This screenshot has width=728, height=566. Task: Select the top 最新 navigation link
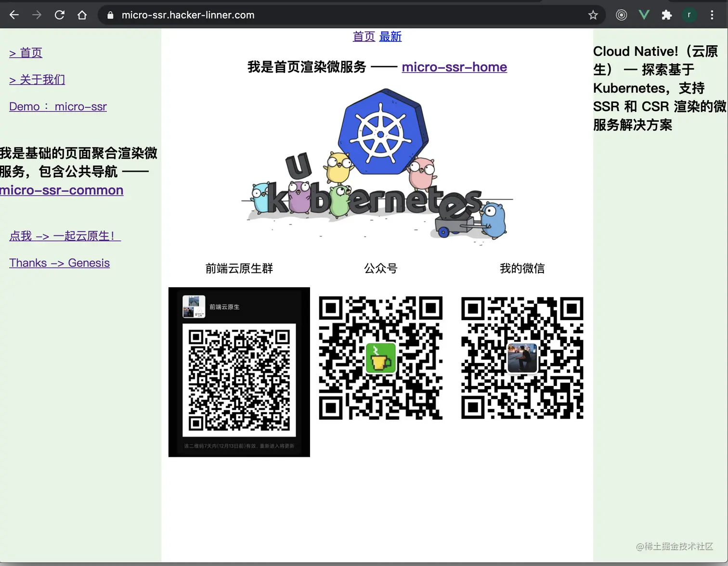click(x=390, y=37)
